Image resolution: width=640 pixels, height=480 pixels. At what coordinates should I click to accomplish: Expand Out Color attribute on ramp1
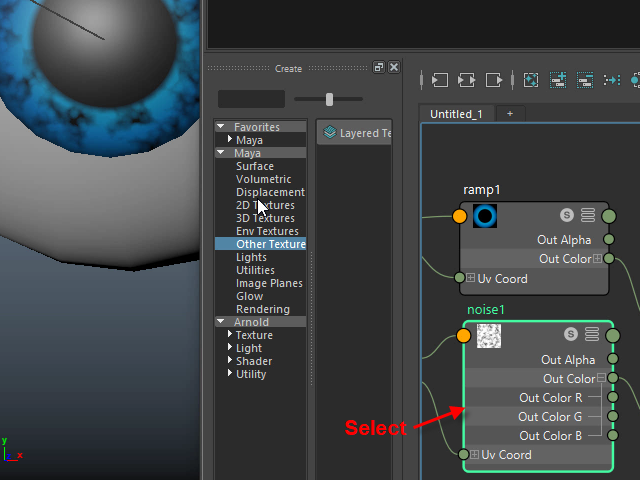coord(598,259)
